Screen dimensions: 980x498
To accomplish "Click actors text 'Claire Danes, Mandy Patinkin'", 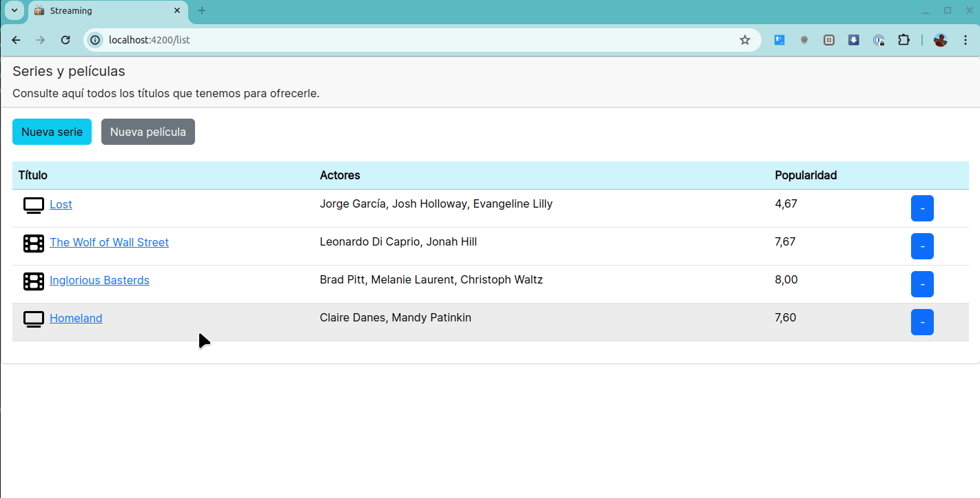I will click(396, 317).
